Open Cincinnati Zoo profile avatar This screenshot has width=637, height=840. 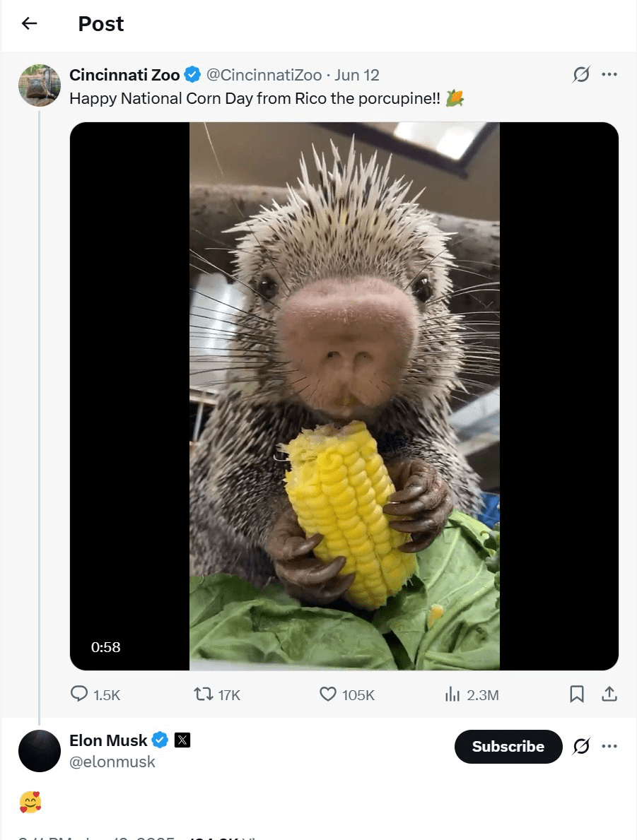39,85
